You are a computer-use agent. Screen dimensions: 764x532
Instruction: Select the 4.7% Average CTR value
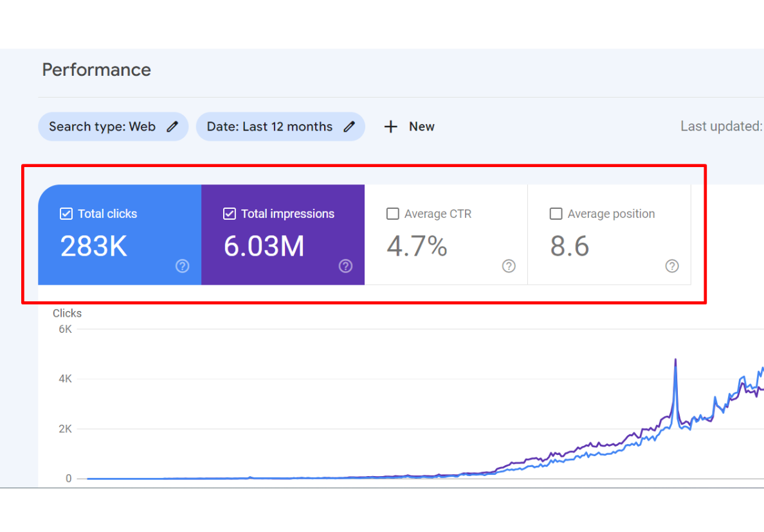click(417, 246)
